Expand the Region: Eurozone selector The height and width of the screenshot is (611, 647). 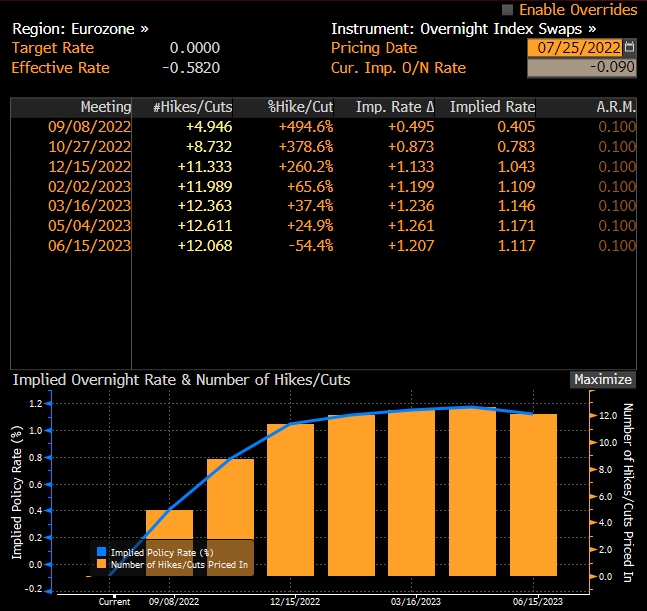(79, 29)
